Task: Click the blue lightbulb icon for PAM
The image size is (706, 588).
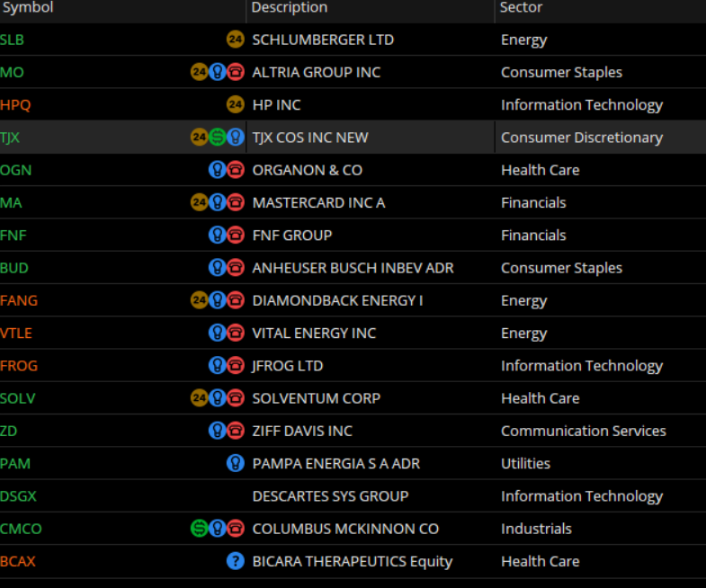Action: [x=236, y=464]
